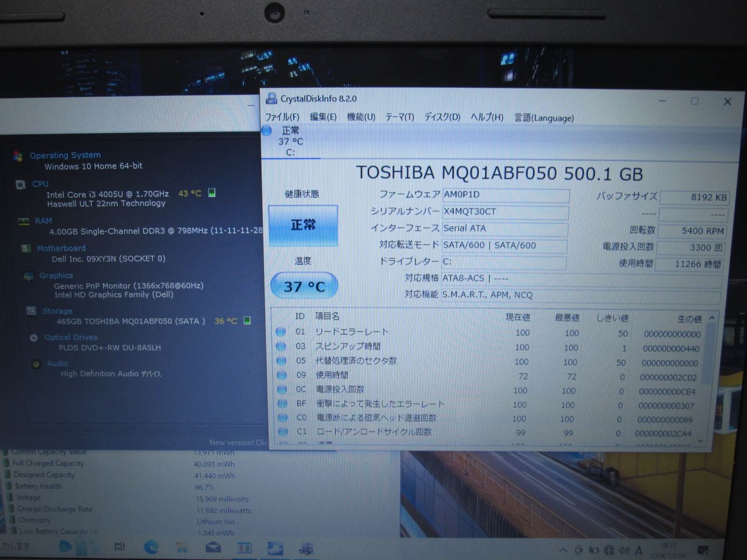Click blue status dot for ID 03 row
The image size is (747, 560).
click(281, 346)
